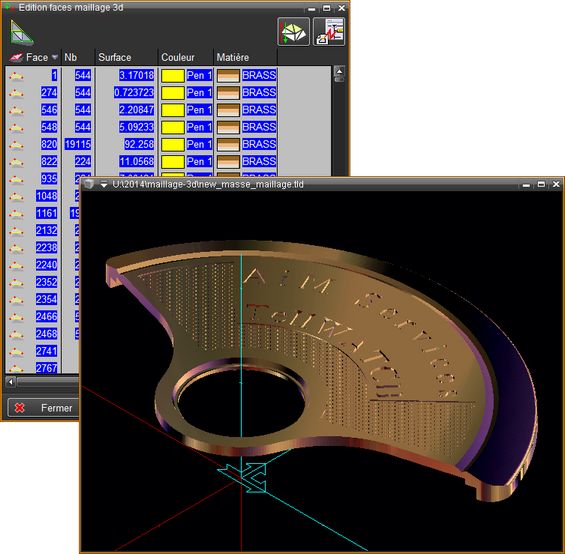The height and width of the screenshot is (554, 565).
Task: Click the green triangle mesh icon
Action: click(22, 32)
